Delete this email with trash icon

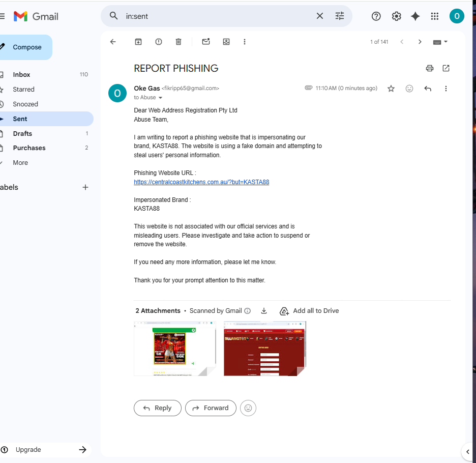[178, 42]
